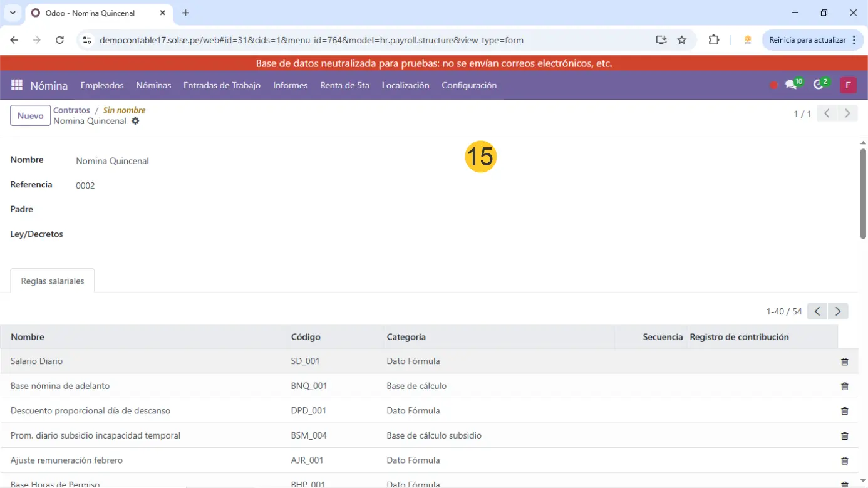Open the browser tab search dropdown
Screen dimensions: 868x488
13,13
